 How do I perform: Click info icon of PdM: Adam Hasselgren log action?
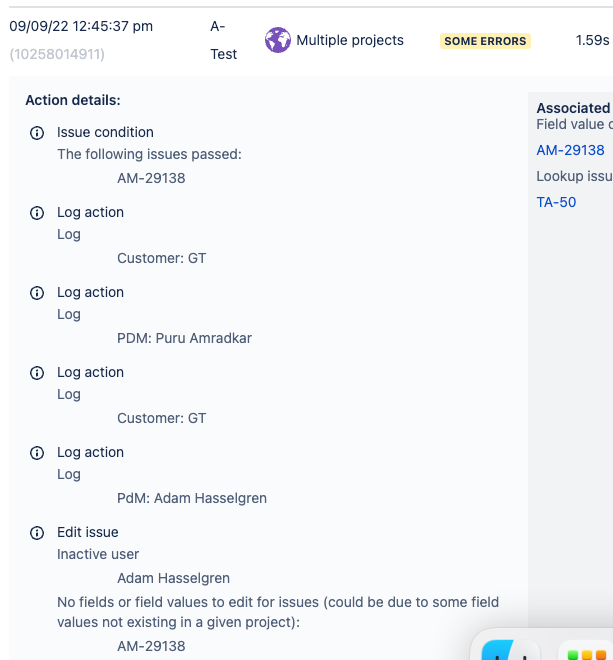click(37, 453)
